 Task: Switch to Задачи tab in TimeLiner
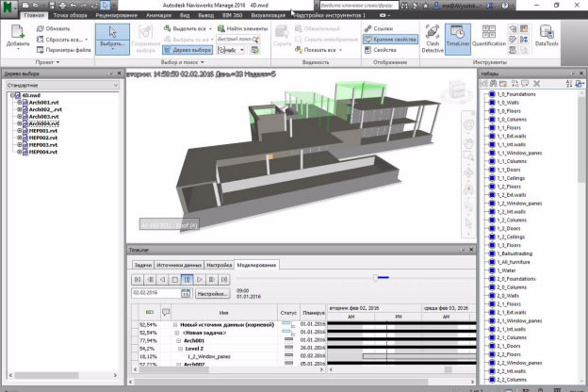[x=143, y=265]
